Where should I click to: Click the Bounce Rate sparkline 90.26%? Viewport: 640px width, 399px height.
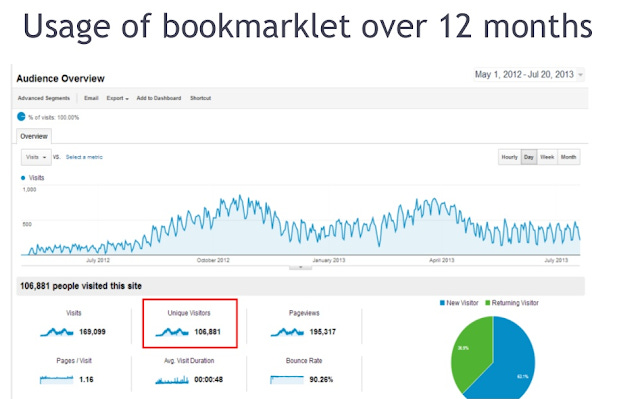(287, 380)
